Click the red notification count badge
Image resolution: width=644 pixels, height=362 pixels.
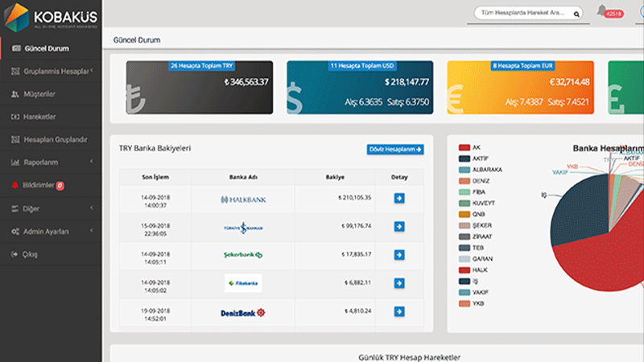(614, 14)
